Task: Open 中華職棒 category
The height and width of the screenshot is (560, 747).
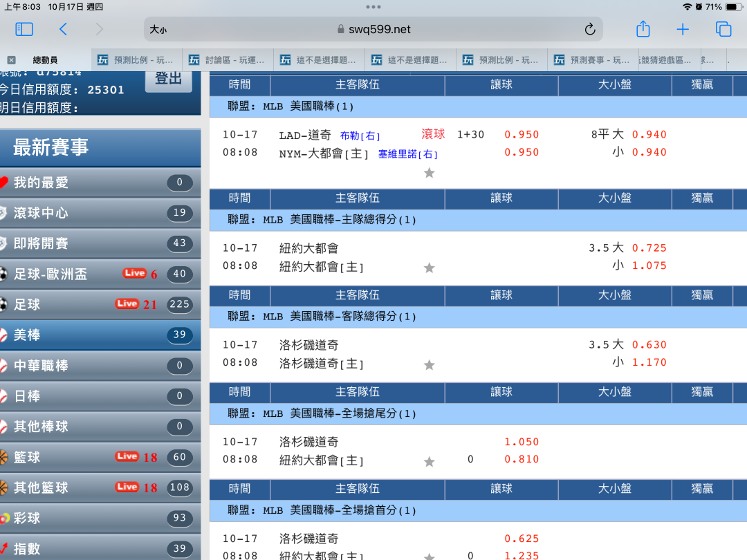Action: pyautogui.click(x=100, y=365)
